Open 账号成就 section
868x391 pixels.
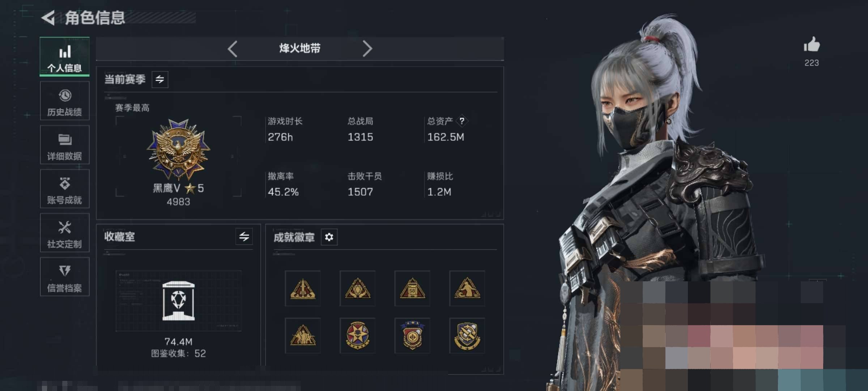point(65,189)
